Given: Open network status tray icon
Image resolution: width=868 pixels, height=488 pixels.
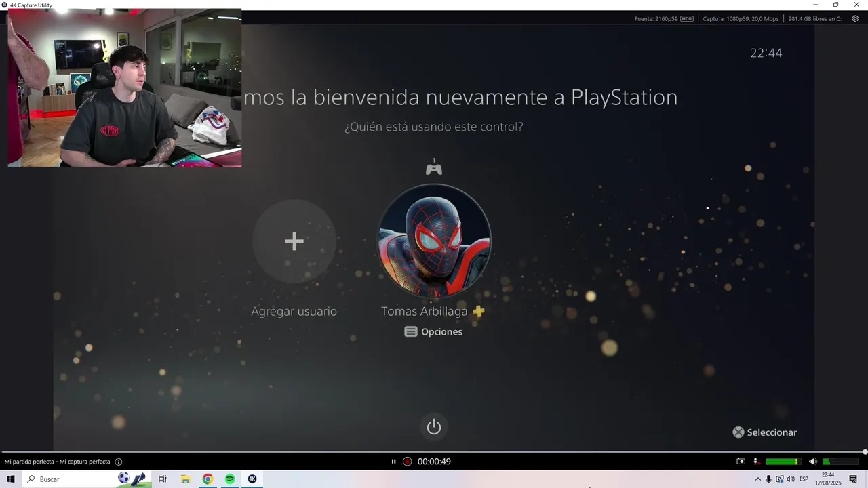Looking at the screenshot, I should pyautogui.click(x=780, y=479).
